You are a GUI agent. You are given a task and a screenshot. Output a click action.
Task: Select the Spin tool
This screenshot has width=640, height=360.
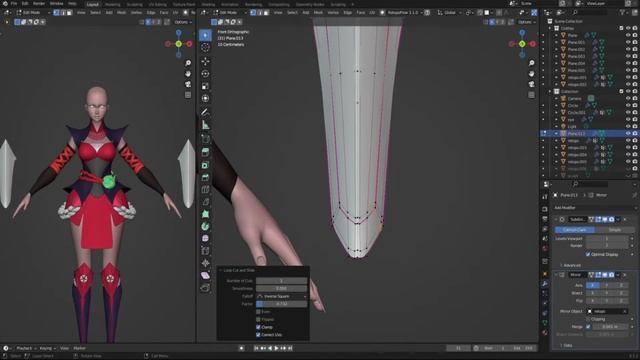pyautogui.click(x=205, y=226)
